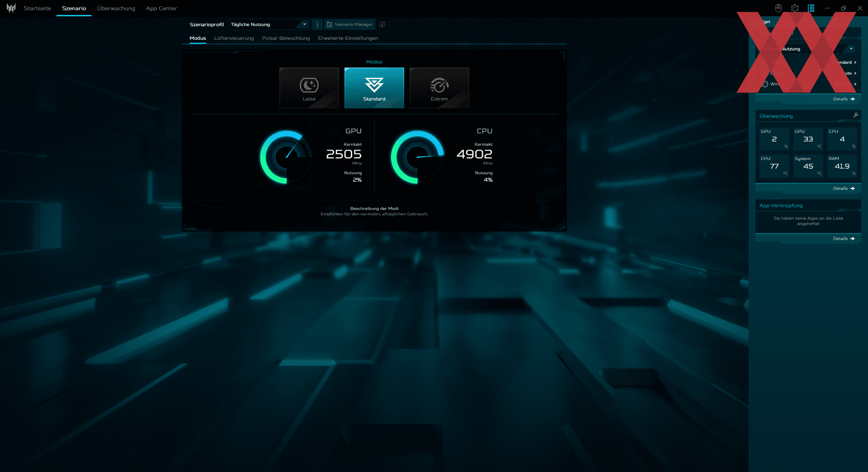
Task: Select the Extrem mode tile
Action: point(439,88)
